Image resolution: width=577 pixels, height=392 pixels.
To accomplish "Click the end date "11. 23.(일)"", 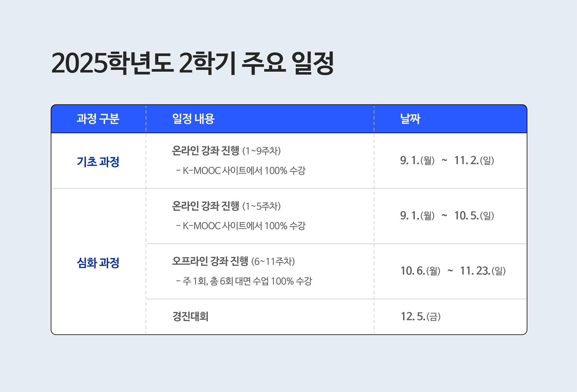I will pyautogui.click(x=483, y=271).
